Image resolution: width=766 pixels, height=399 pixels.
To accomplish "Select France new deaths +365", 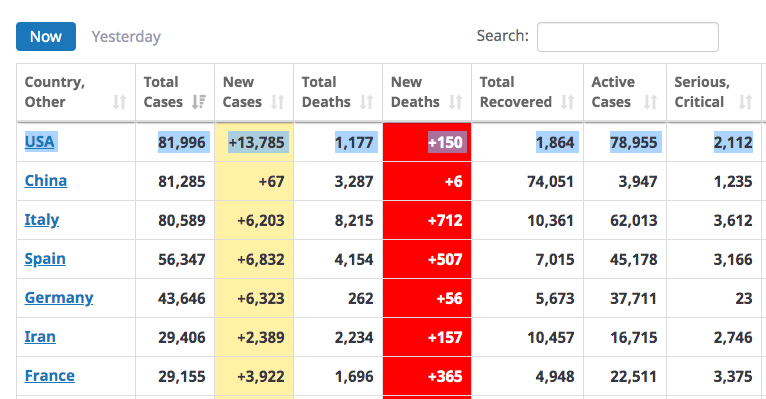I will [445, 377].
